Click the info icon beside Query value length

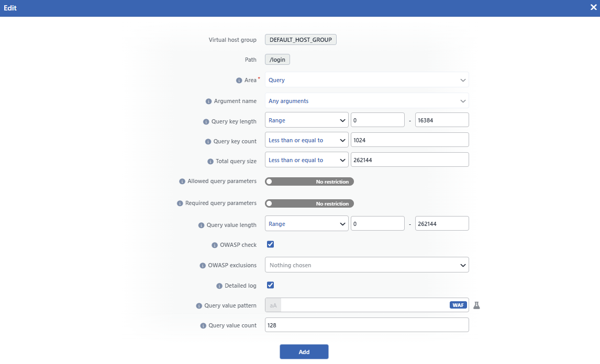pos(201,225)
